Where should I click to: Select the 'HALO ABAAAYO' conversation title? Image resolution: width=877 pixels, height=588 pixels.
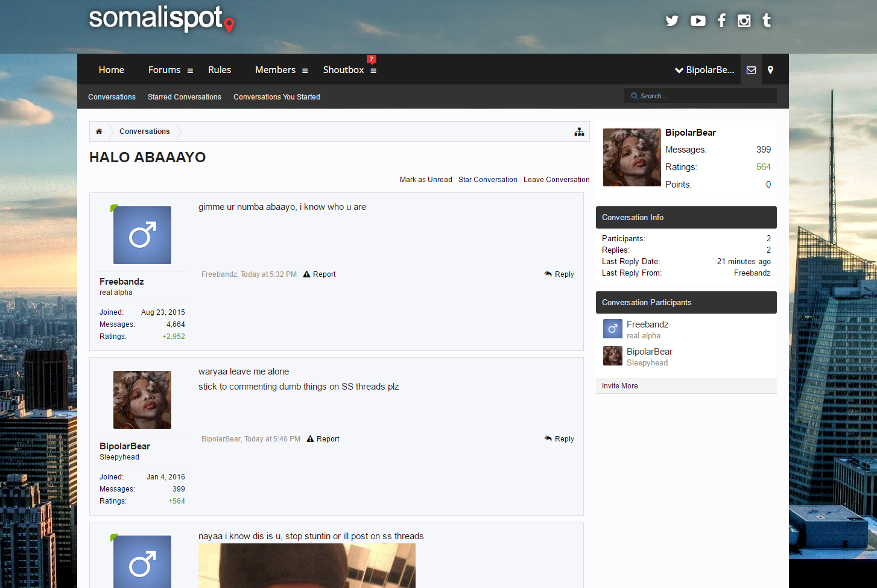coord(148,157)
